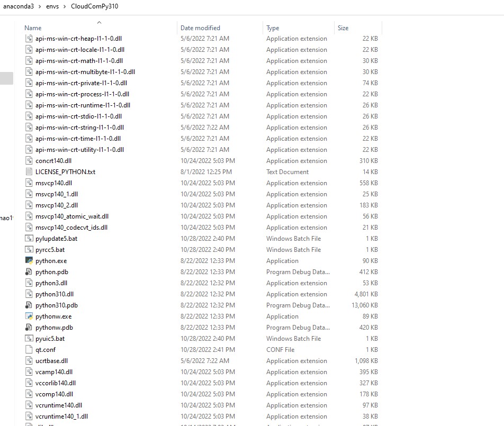Click the python3.dll extension icon

coord(29,283)
